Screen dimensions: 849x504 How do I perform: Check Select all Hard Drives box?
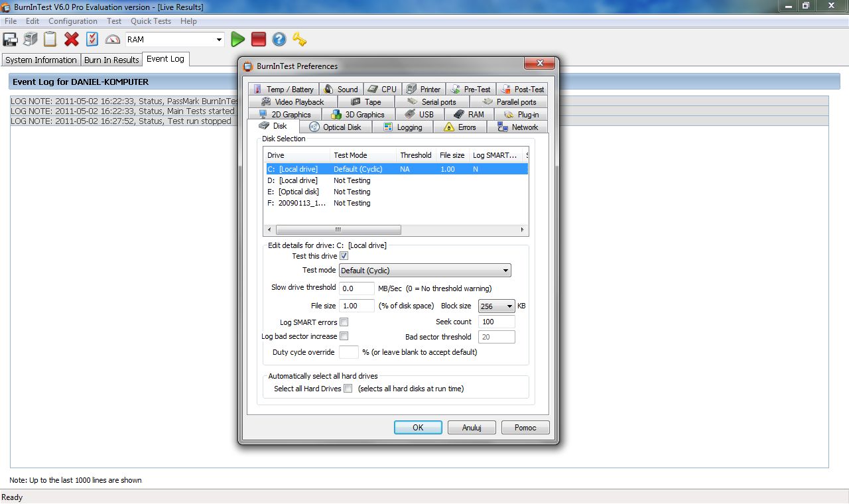pos(348,389)
